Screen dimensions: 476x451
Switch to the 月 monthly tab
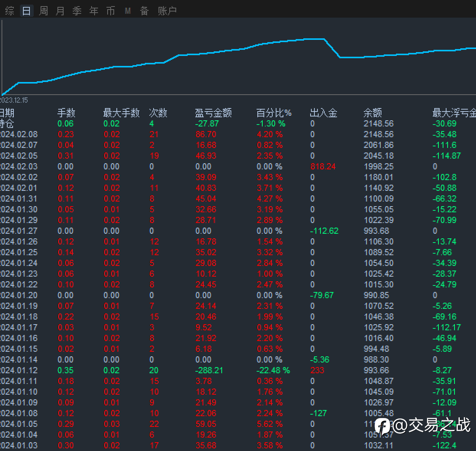point(60,11)
